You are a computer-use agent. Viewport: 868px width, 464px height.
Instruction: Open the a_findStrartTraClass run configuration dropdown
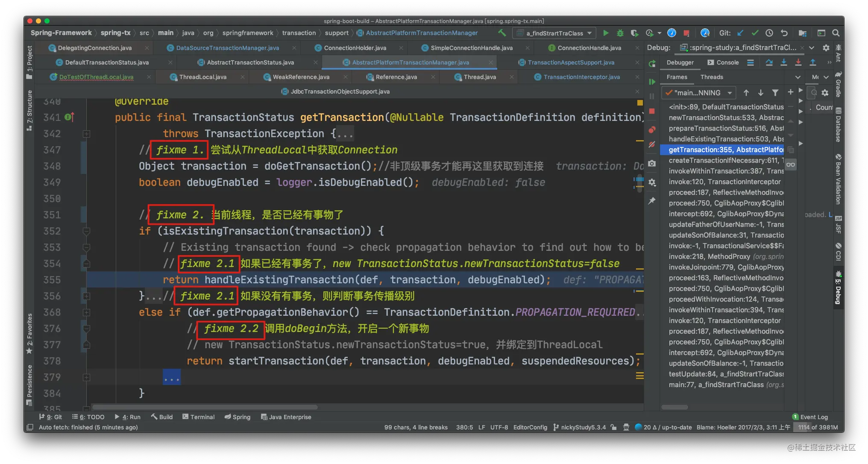(x=555, y=33)
